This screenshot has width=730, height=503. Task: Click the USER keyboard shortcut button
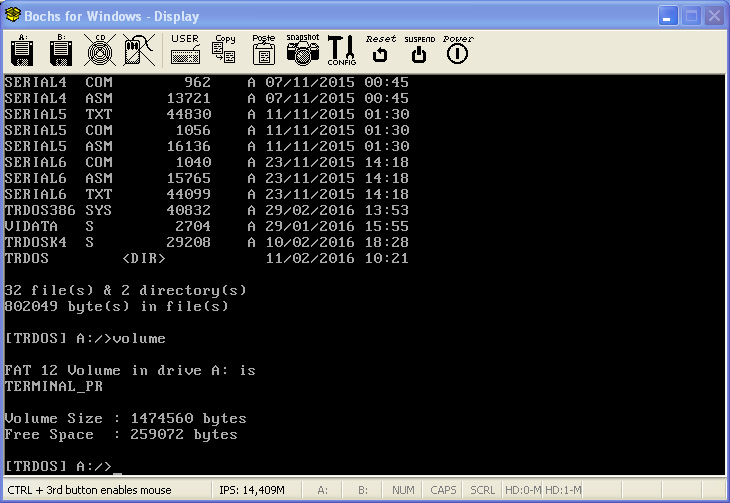[x=185, y=50]
